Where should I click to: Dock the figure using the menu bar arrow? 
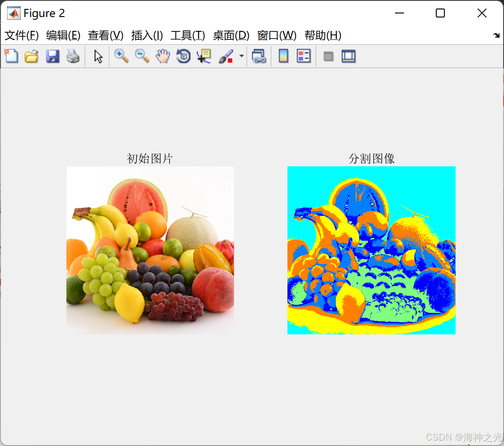click(x=496, y=35)
